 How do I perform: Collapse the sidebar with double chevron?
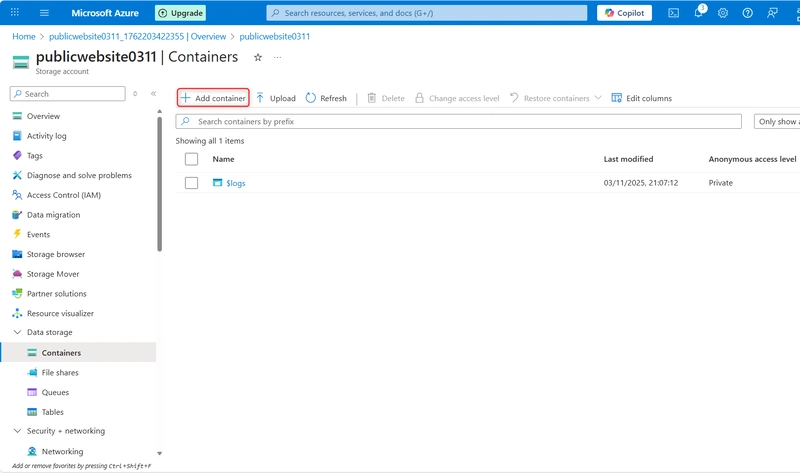pos(153,94)
